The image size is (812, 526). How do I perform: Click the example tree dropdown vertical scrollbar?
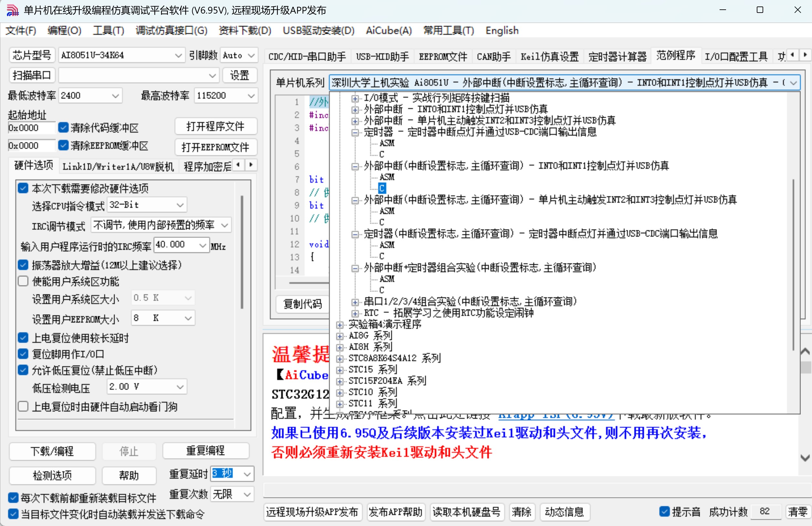[x=793, y=264]
